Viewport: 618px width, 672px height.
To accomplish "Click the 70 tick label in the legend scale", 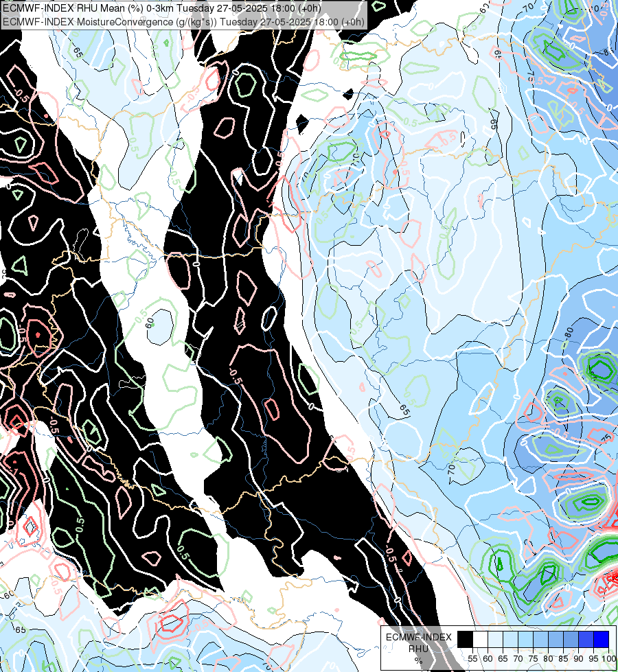I will [518, 659].
